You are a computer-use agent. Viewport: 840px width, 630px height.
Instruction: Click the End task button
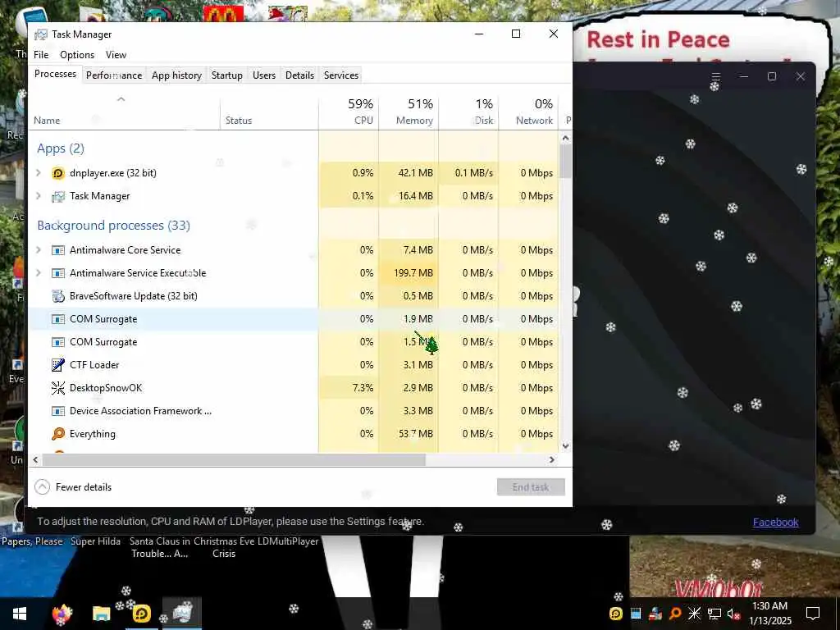[531, 487]
